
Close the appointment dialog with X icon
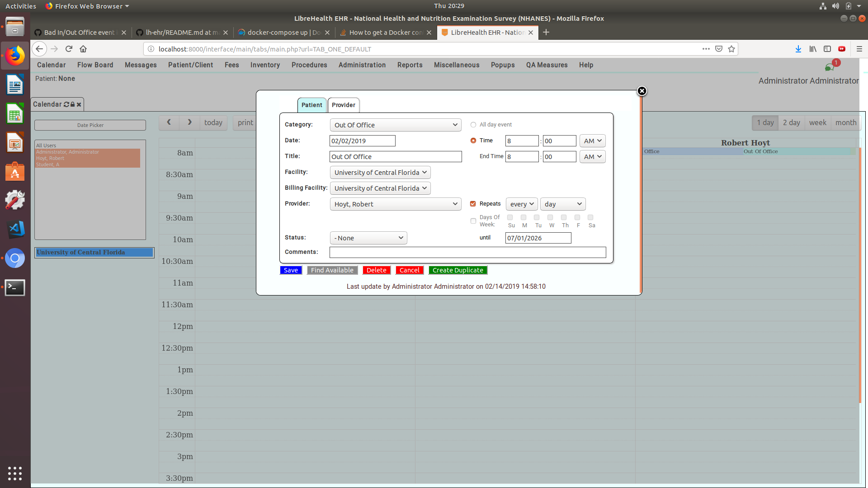tap(642, 91)
